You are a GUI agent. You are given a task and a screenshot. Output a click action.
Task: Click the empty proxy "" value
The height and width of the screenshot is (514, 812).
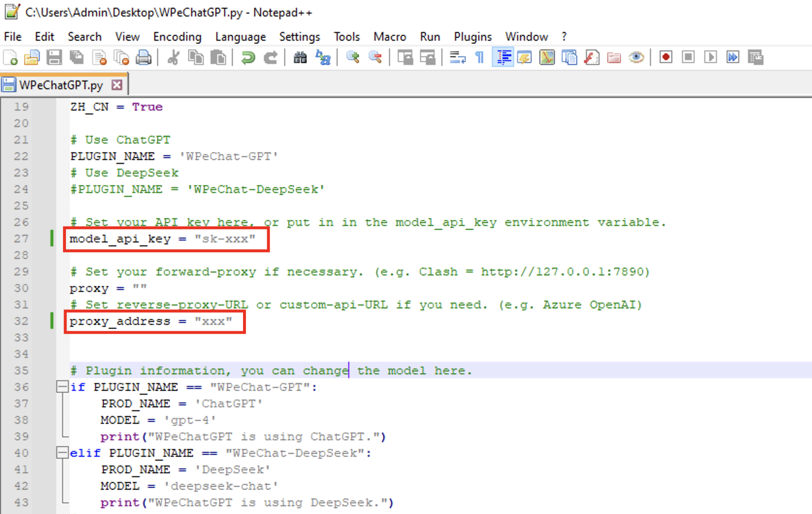click(x=140, y=288)
